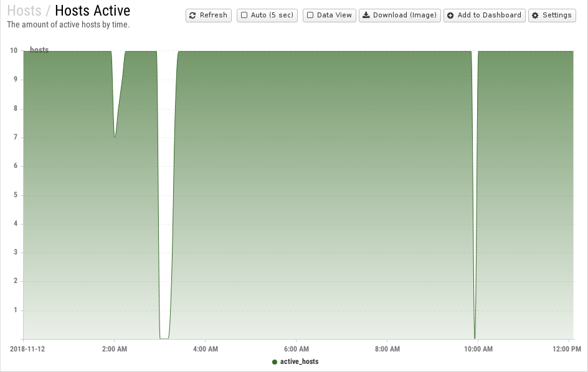
Task: Click the gear icon on Settings
Action: pyautogui.click(x=535, y=16)
